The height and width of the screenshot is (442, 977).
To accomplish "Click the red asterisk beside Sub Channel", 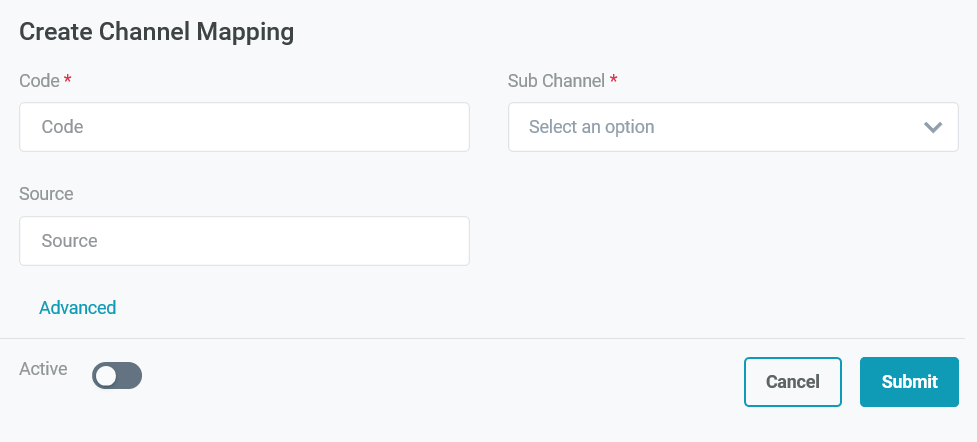I will point(613,79).
